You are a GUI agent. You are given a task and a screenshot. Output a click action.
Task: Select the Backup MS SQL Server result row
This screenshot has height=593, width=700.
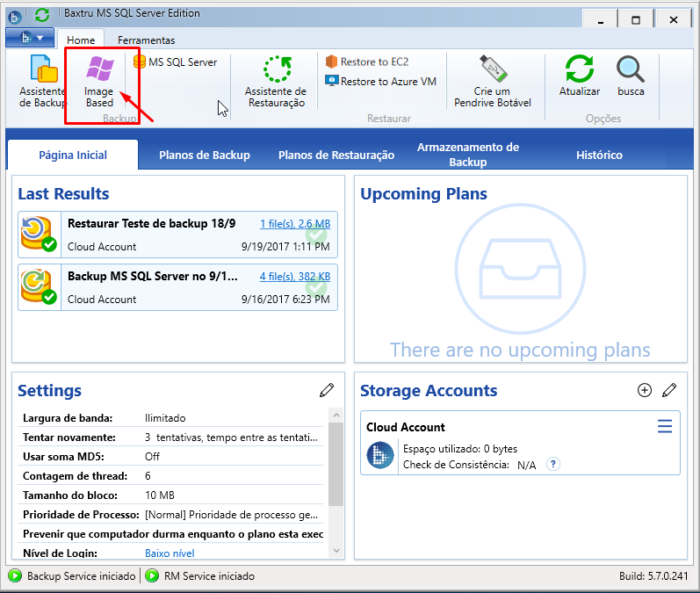(x=177, y=287)
